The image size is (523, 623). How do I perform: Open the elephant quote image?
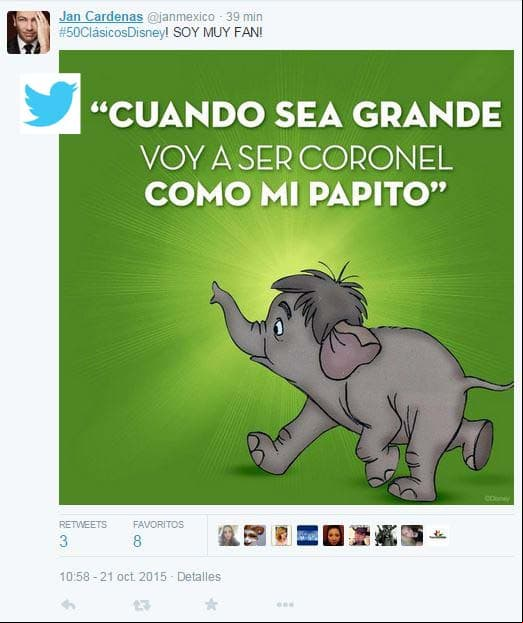tap(286, 277)
